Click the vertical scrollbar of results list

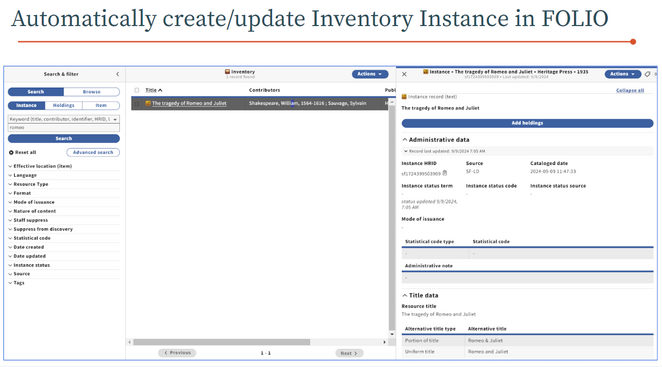pyautogui.click(x=392, y=217)
